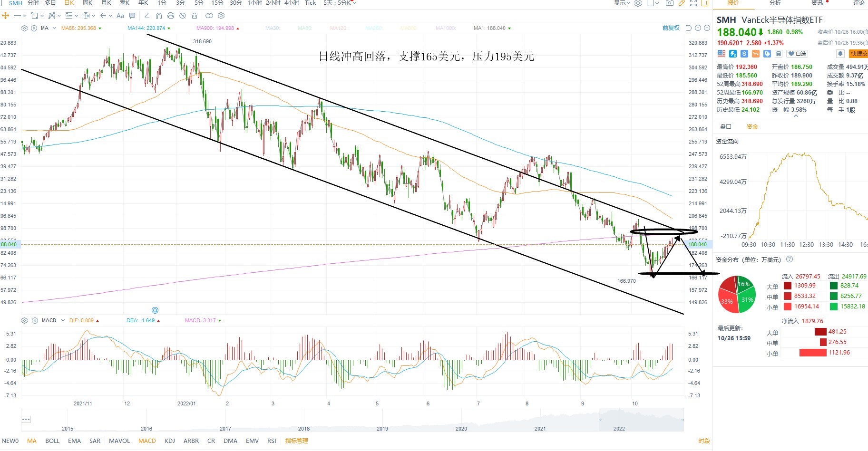Expand the arrow tool dropdown
The image size is (868, 451).
coord(110,16)
